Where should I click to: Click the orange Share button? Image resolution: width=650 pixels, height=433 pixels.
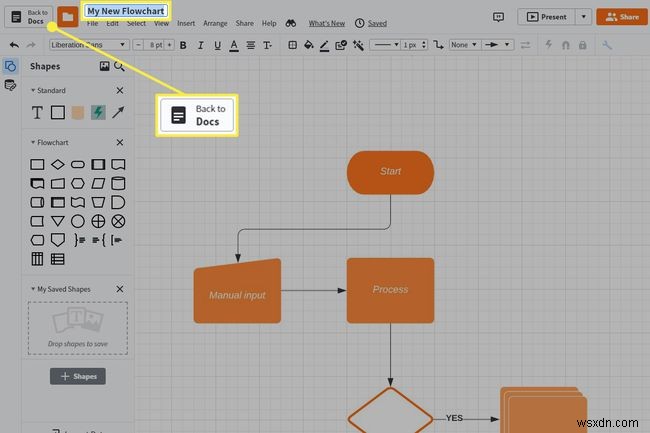point(622,17)
